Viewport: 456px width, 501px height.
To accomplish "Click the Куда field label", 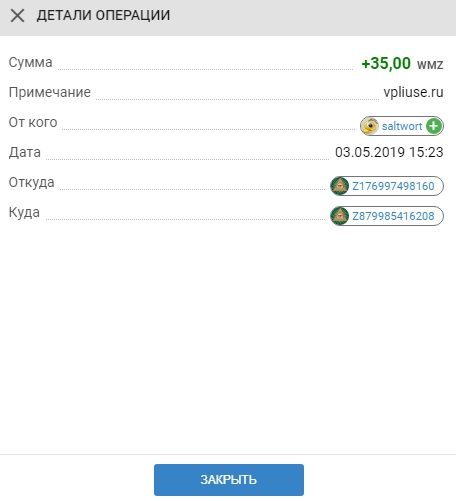I will [x=24, y=212].
